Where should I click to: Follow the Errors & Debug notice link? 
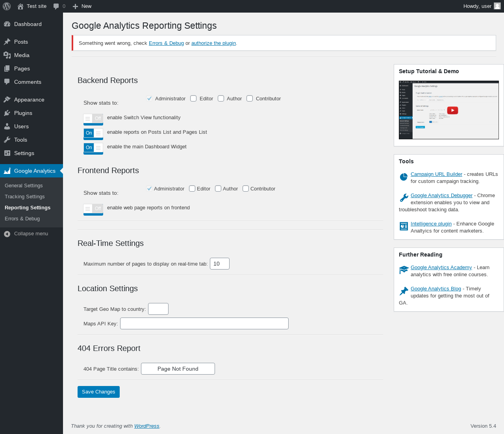tap(166, 43)
